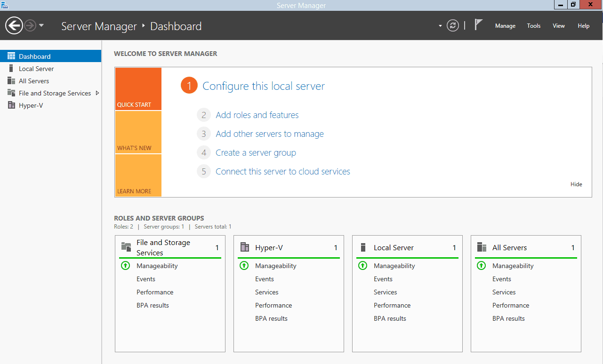The height and width of the screenshot is (364, 603).
Task: Open the Notifications flag icon
Action: click(x=478, y=25)
